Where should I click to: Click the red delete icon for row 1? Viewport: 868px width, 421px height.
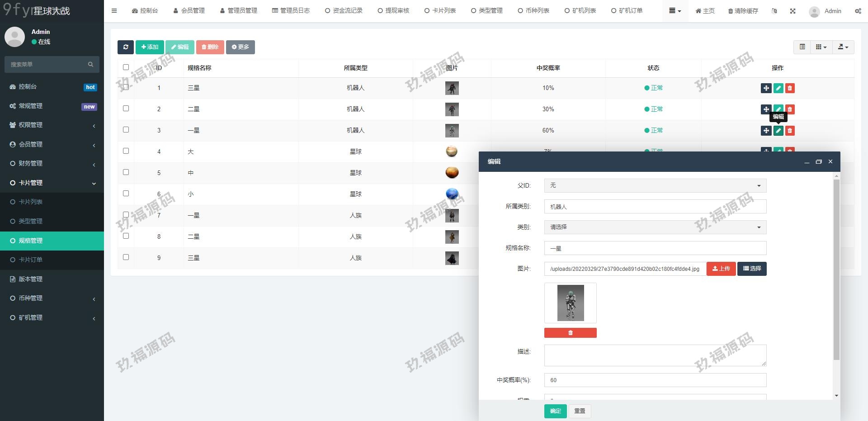click(x=790, y=88)
